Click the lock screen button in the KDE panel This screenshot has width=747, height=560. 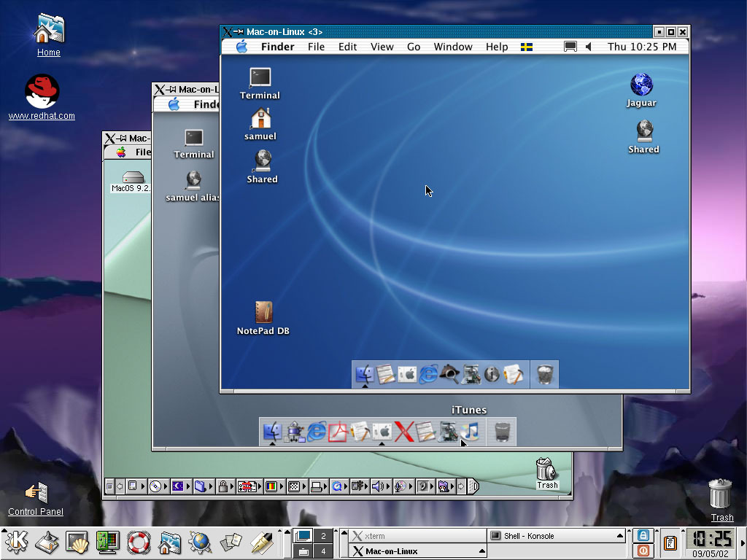click(x=643, y=535)
